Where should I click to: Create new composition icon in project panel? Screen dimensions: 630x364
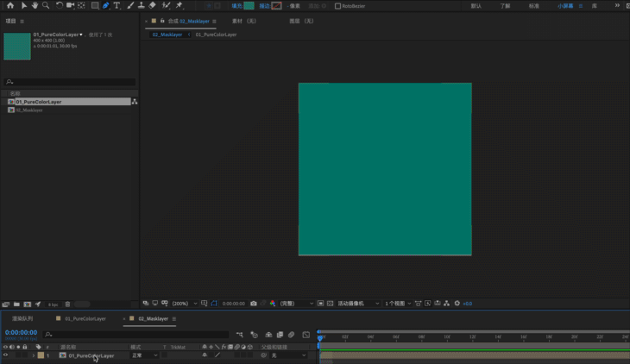(28, 304)
